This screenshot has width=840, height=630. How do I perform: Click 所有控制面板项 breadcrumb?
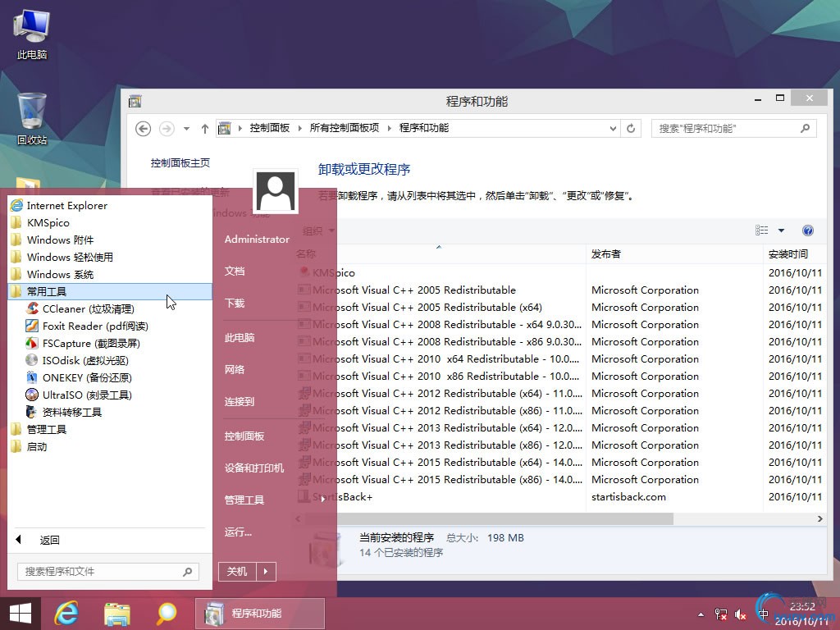[345, 128]
